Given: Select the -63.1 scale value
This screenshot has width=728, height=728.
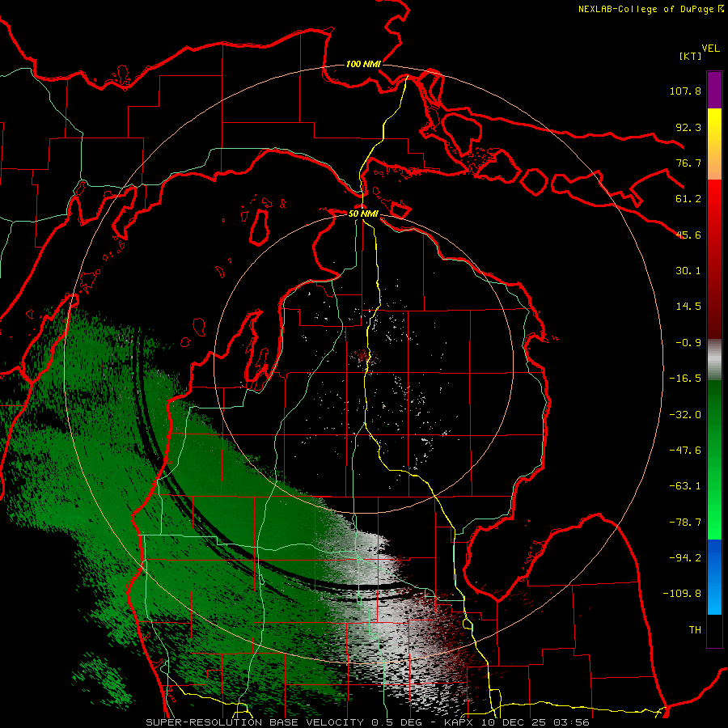Looking at the screenshot, I should (x=685, y=486).
